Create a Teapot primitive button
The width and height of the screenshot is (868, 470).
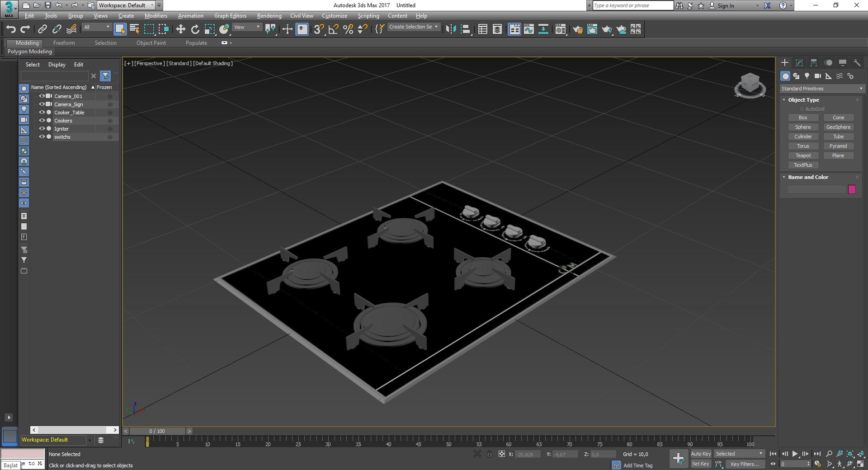[x=803, y=155]
